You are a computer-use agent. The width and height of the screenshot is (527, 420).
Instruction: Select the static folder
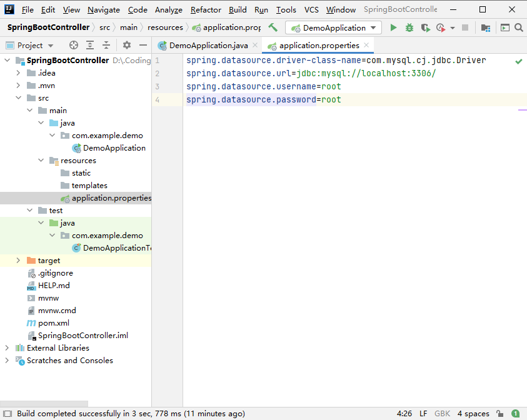click(x=81, y=172)
